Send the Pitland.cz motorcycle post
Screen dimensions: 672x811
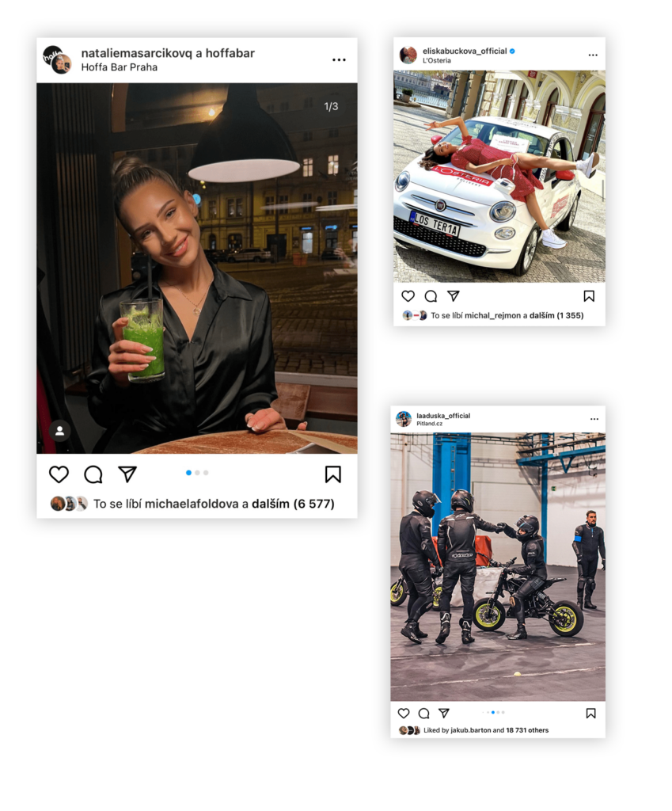coord(443,713)
